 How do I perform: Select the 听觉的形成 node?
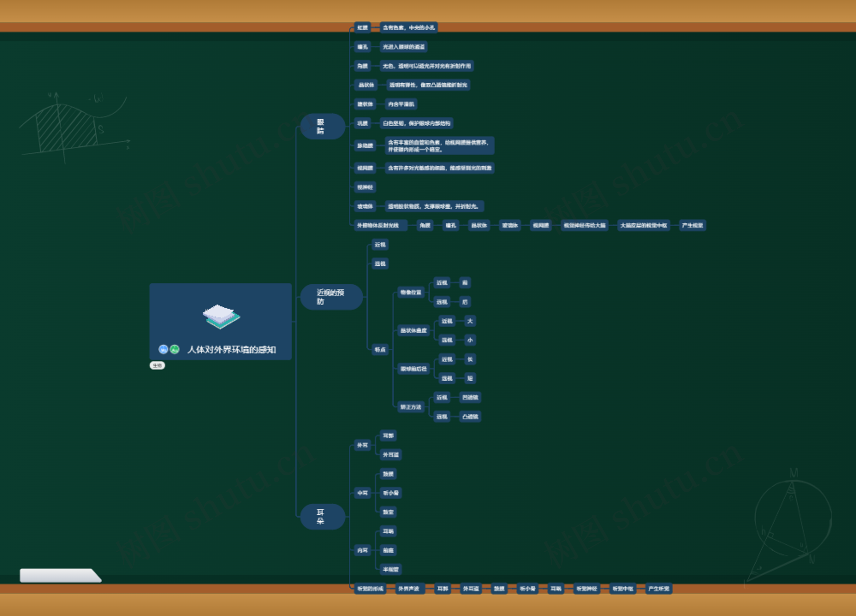point(370,589)
